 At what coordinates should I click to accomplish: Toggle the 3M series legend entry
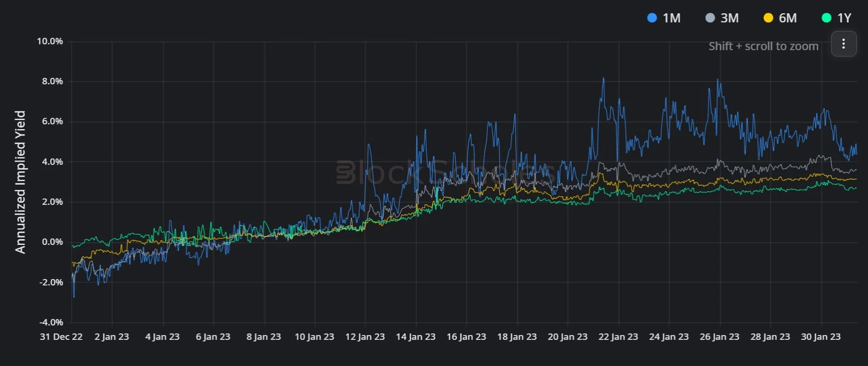tap(722, 18)
